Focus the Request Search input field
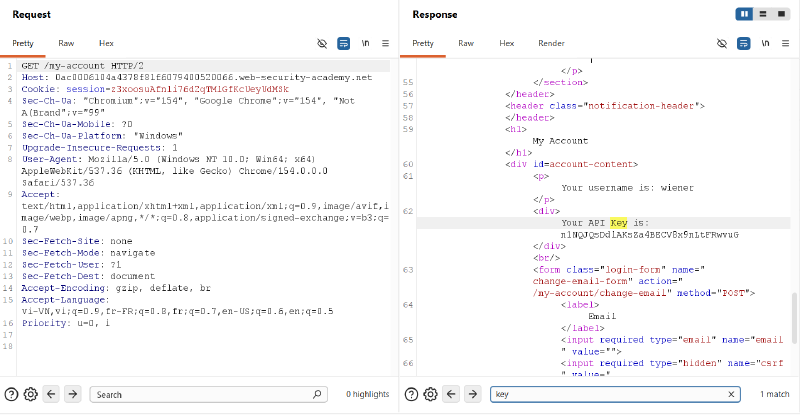This screenshot has width=800, height=415. click(209, 395)
